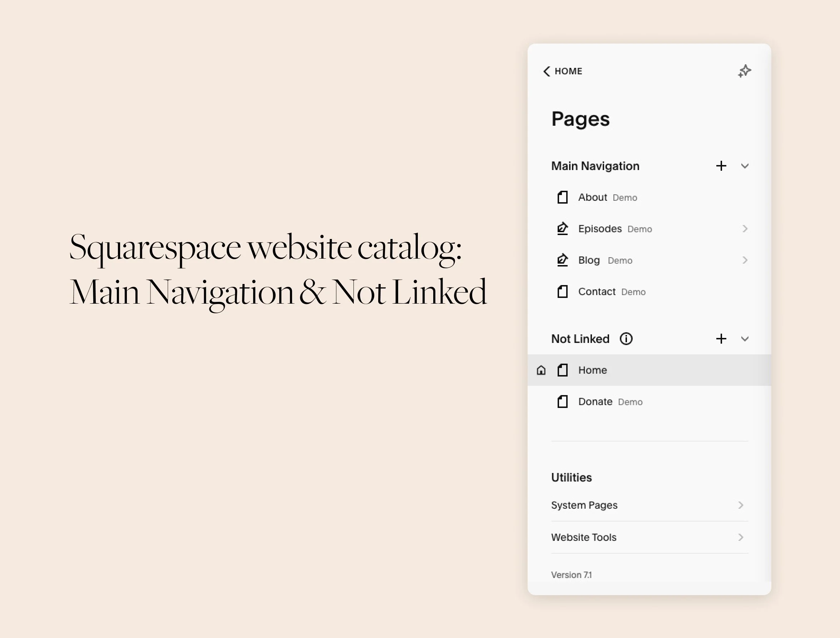Add a page to Main Navigation
840x638 pixels.
click(721, 166)
